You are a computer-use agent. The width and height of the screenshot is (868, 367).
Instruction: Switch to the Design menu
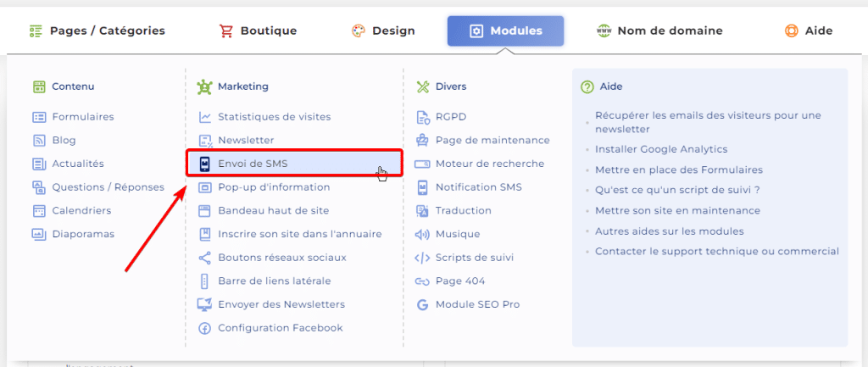click(x=383, y=31)
